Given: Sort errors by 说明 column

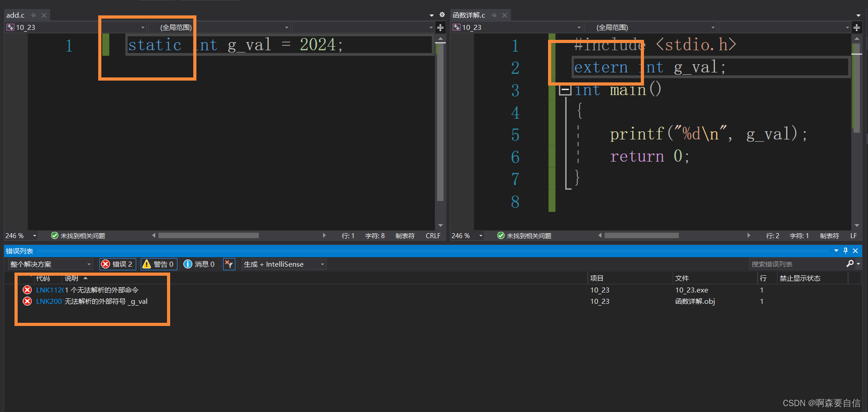Looking at the screenshot, I should (x=72, y=278).
